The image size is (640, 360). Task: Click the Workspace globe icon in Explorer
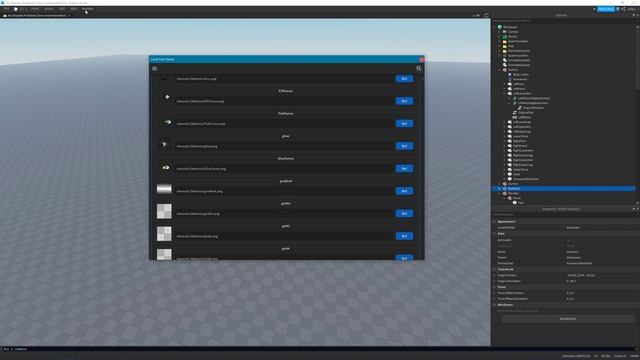[x=500, y=27]
